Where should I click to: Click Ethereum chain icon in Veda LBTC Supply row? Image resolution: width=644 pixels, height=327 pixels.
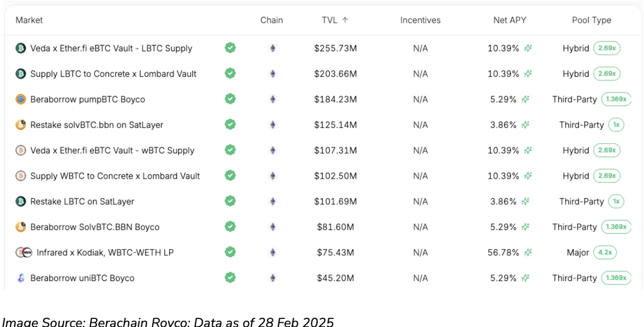272,48
